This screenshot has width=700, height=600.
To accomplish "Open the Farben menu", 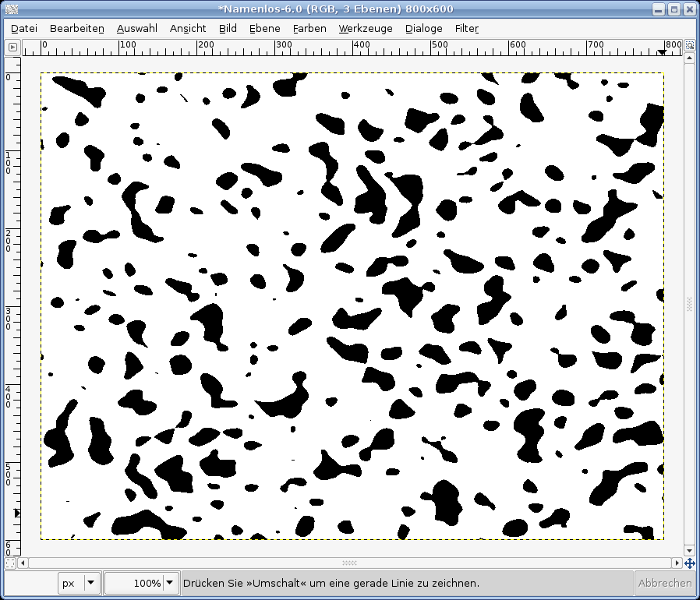I will point(309,29).
